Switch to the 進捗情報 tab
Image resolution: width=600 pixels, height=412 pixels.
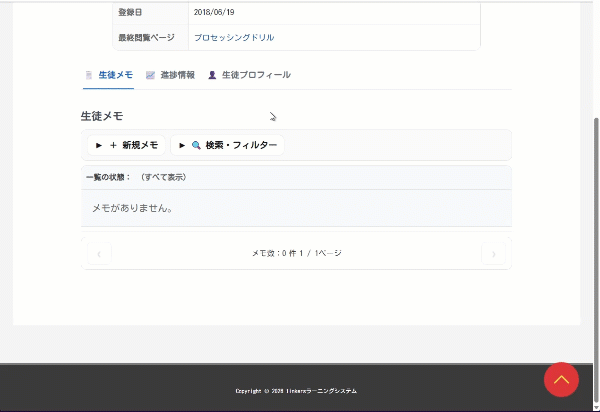pyautogui.click(x=177, y=75)
